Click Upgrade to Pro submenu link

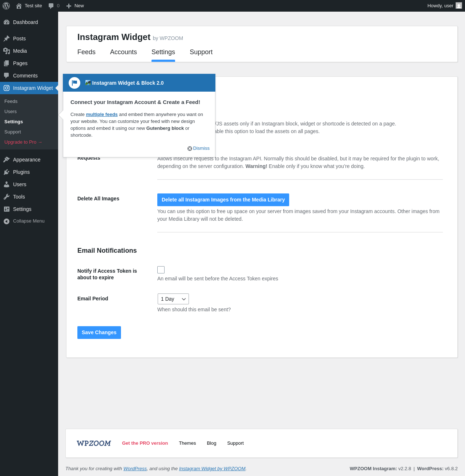(23, 142)
